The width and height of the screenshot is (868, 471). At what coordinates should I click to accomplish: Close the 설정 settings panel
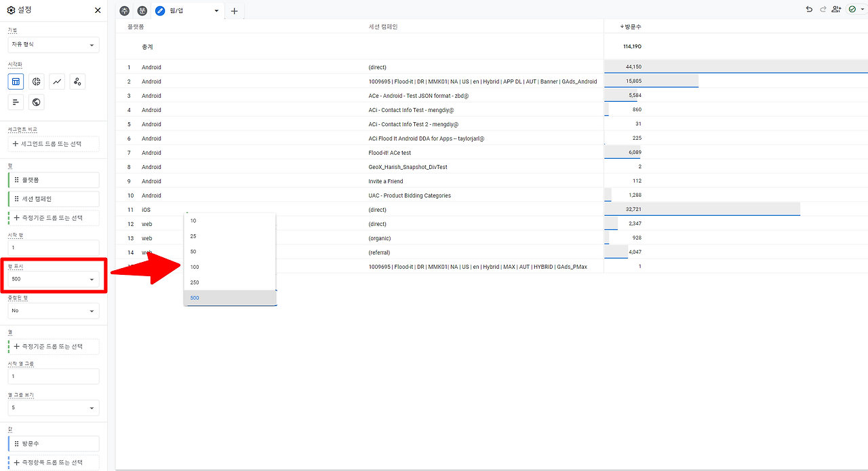coord(98,10)
